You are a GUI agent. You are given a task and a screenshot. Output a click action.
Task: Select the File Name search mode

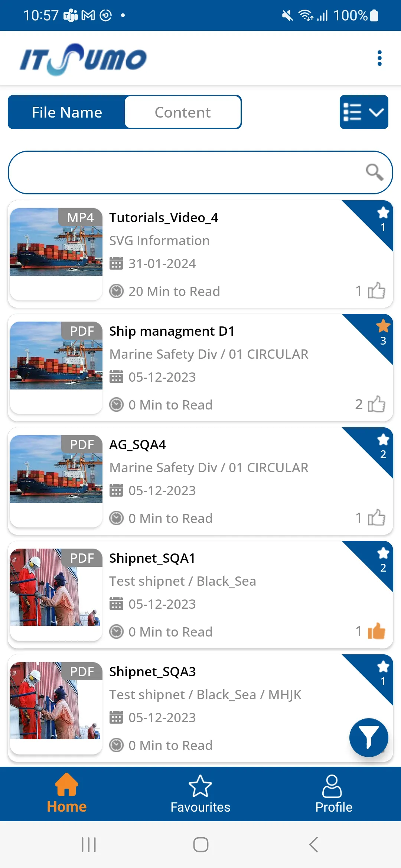coord(67,112)
